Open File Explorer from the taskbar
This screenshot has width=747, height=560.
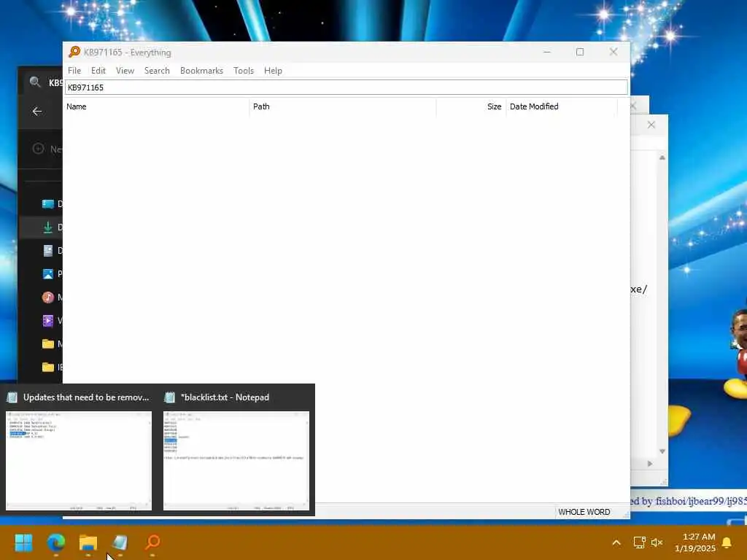(x=88, y=542)
